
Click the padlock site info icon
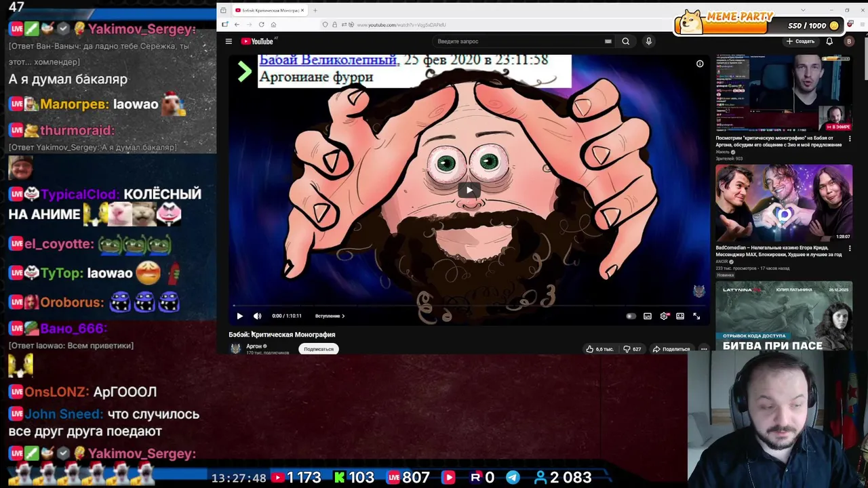tap(334, 25)
